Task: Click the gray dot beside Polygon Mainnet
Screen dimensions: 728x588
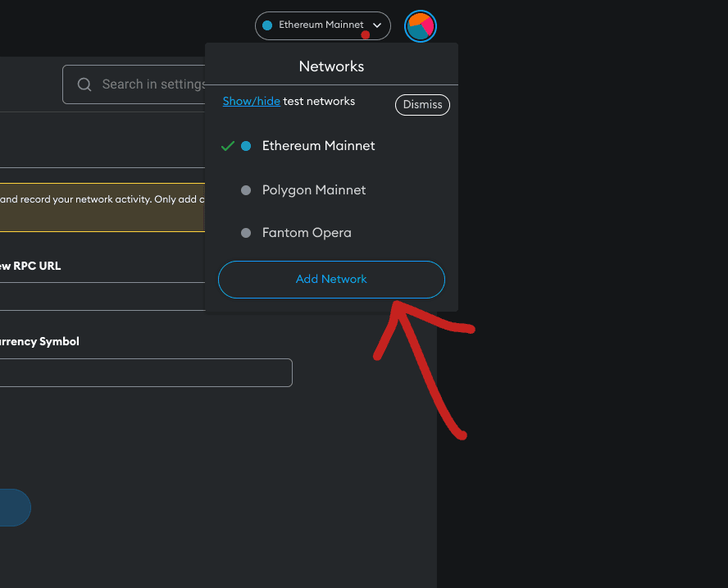Action: click(246, 190)
